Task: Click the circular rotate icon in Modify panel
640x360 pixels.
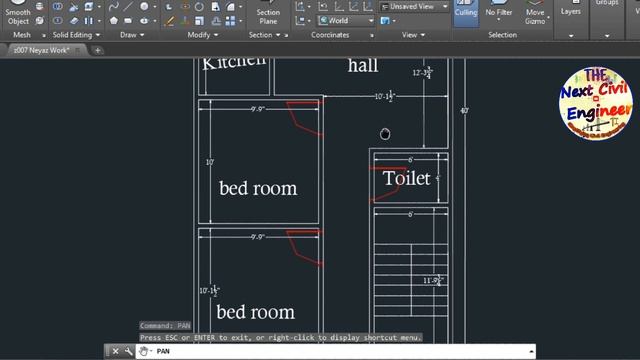Action: click(x=199, y=6)
